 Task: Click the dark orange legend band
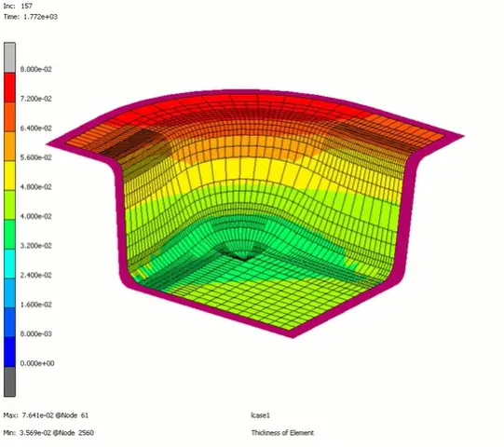coord(9,117)
